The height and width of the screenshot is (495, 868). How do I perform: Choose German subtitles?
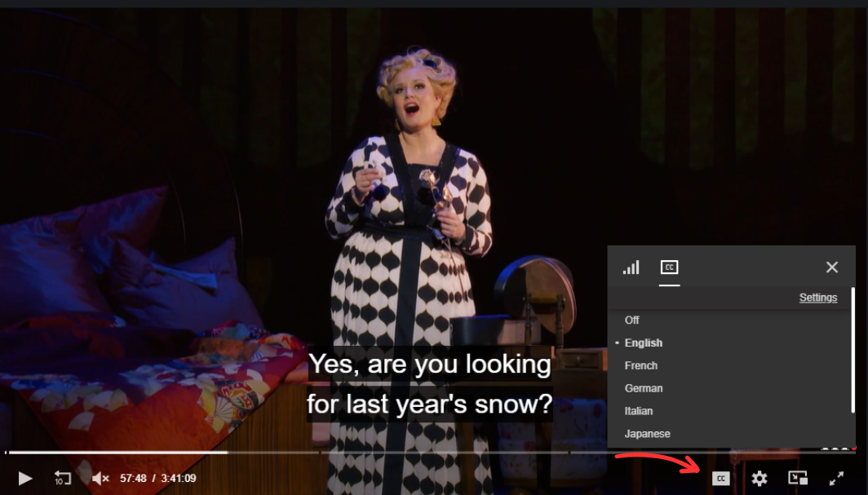pyautogui.click(x=643, y=388)
